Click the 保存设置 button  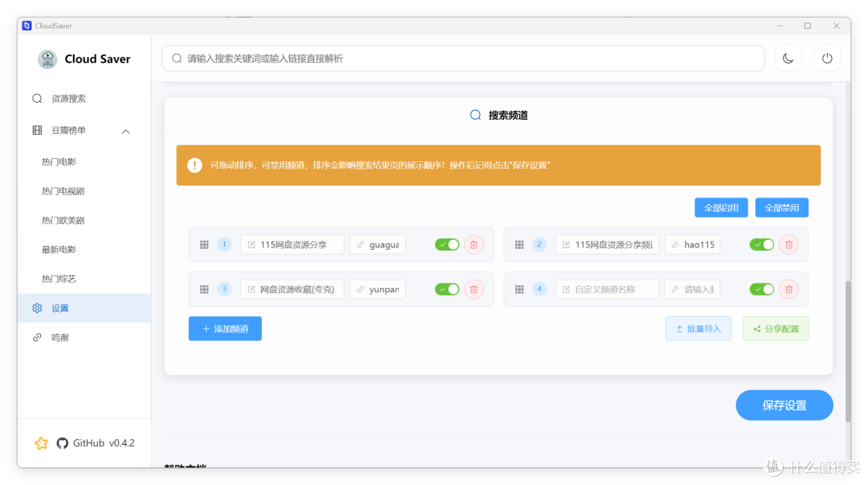pyautogui.click(x=784, y=405)
